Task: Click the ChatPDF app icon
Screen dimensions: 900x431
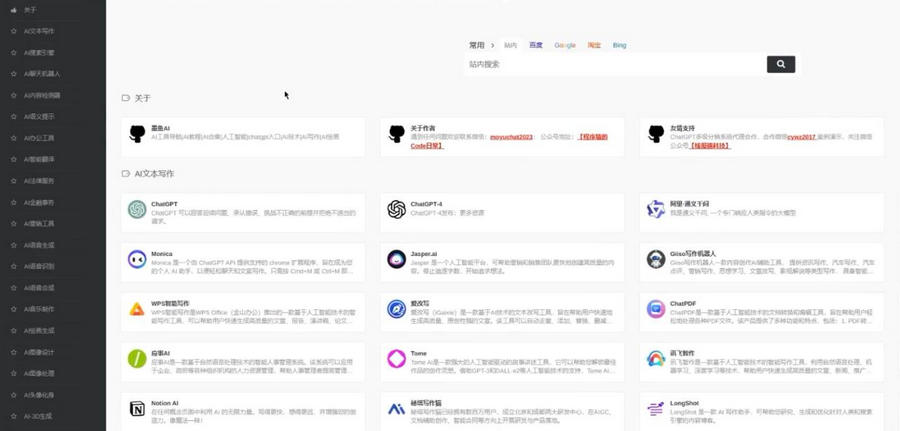Action: 656,309
